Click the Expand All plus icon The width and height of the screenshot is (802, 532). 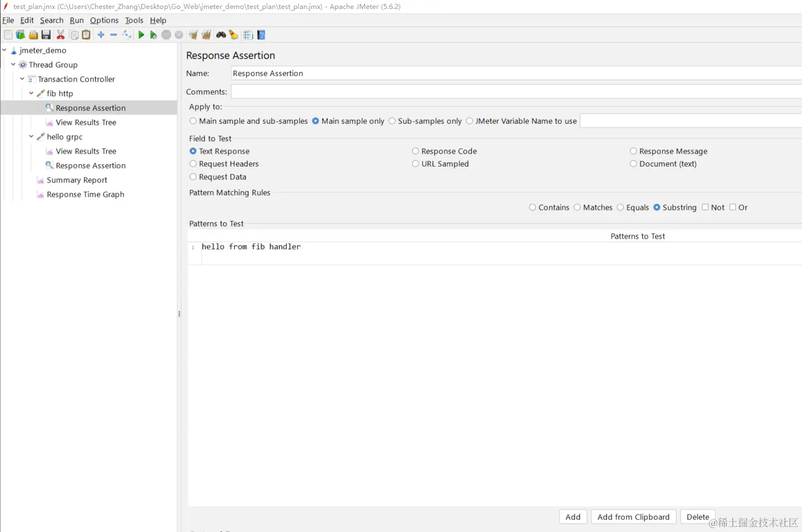tap(101, 35)
